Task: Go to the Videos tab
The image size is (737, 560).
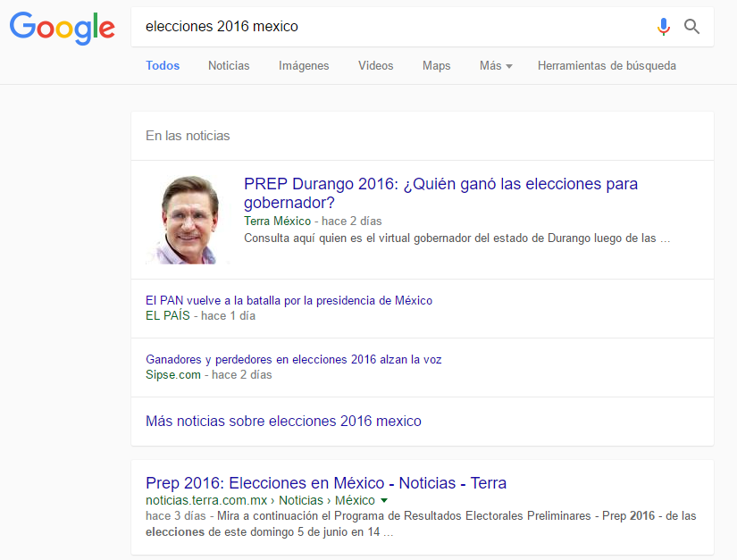Action: click(375, 66)
